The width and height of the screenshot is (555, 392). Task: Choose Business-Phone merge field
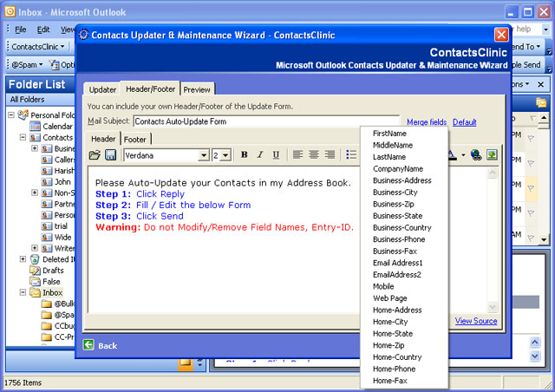click(399, 239)
